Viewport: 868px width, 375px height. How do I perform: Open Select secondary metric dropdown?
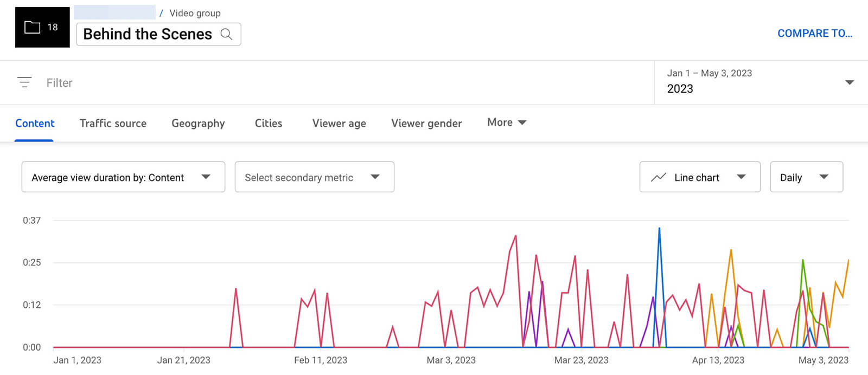(x=314, y=177)
